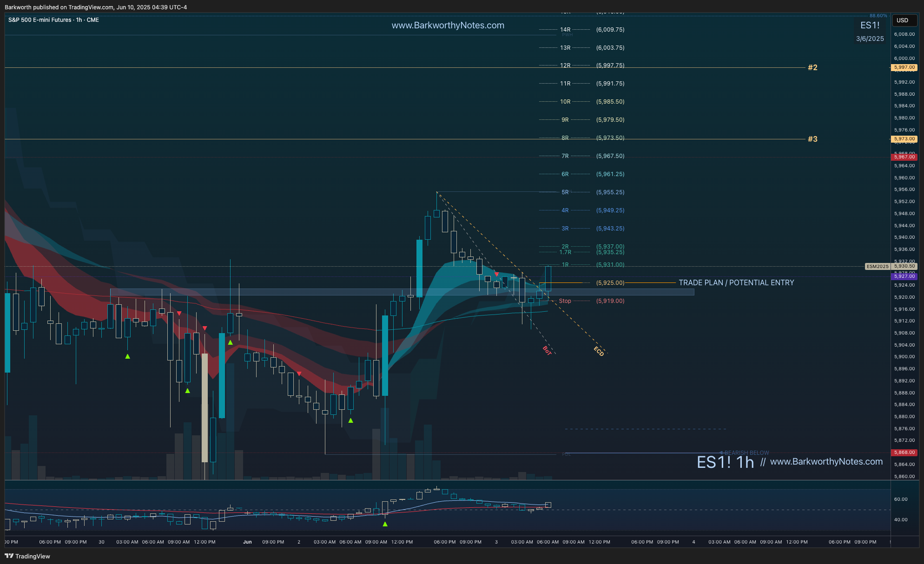924x564 pixels.
Task: Click the TradingView logo at bottom left
Action: coord(27,556)
